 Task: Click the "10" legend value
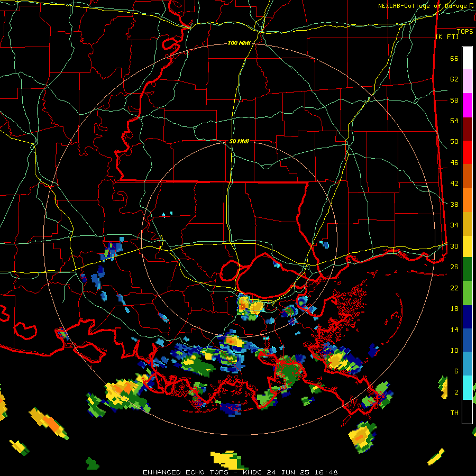(454, 350)
